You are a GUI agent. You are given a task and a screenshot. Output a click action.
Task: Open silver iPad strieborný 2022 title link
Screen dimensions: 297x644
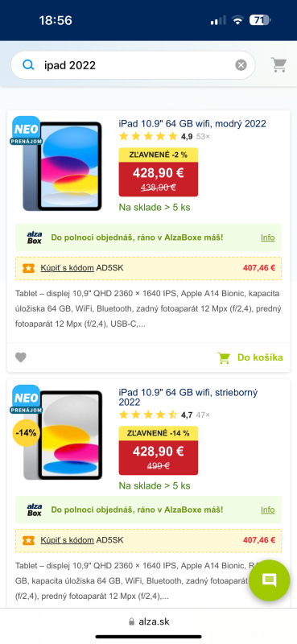[x=188, y=397]
